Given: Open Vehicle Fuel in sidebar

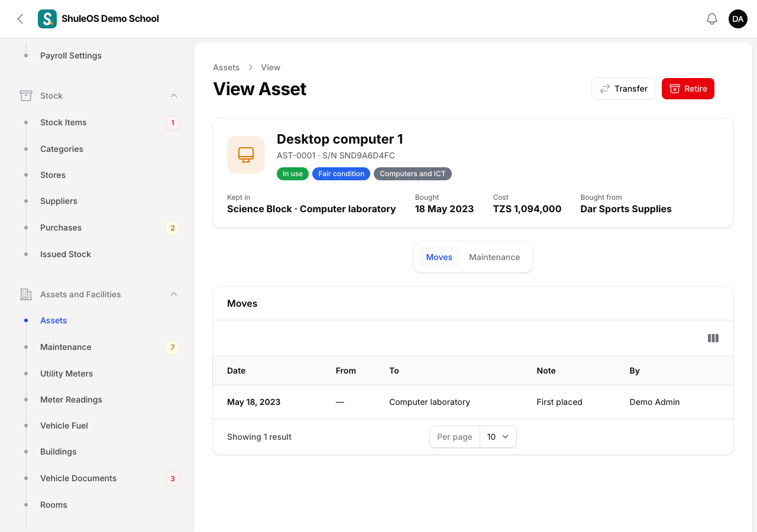Looking at the screenshot, I should pyautogui.click(x=64, y=426).
